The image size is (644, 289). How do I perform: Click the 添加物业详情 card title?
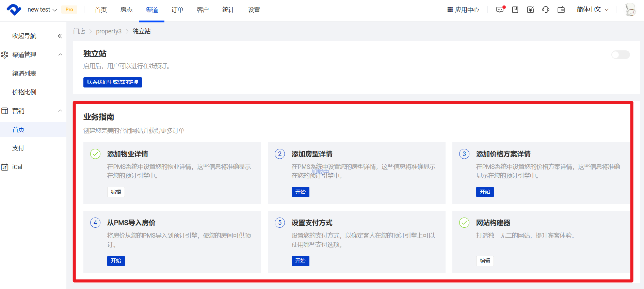point(128,154)
